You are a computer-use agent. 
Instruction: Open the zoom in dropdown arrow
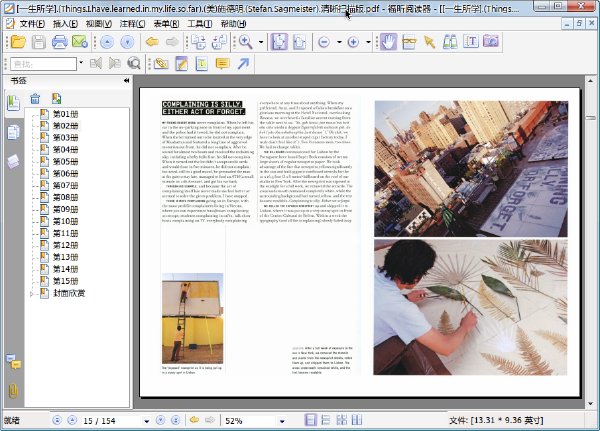coord(368,42)
